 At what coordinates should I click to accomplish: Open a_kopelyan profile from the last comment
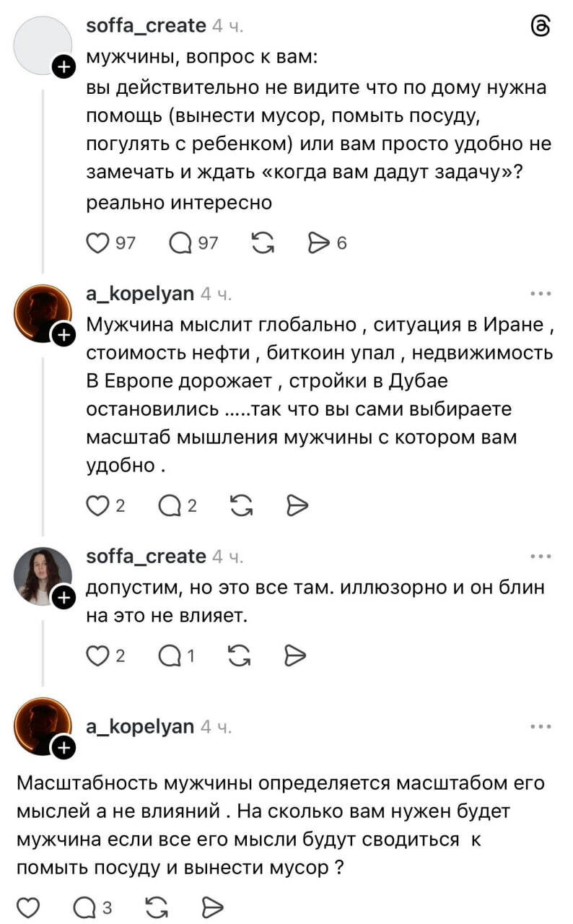(140, 727)
